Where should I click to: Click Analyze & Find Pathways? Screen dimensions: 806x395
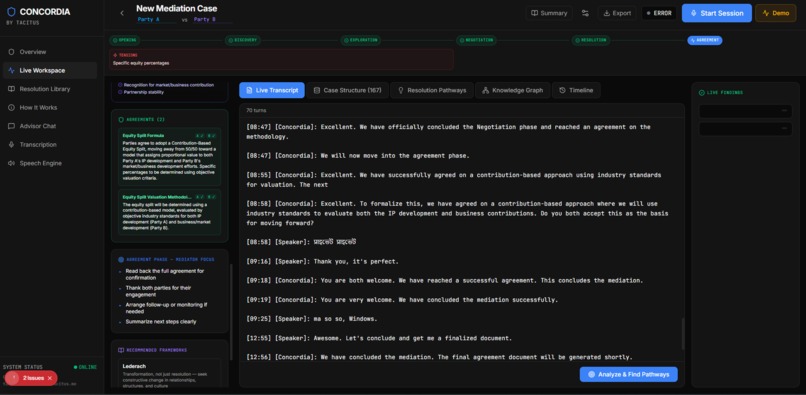coord(629,374)
